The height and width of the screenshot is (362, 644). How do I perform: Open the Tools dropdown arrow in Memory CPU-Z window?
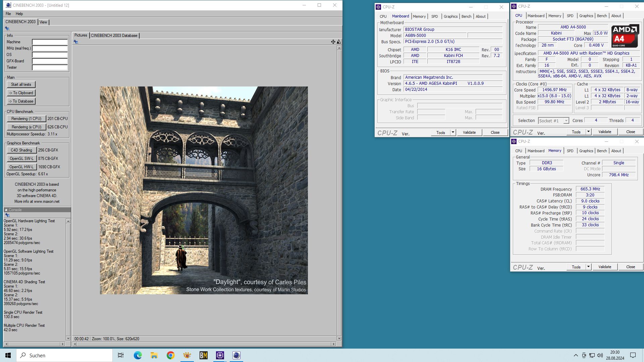[588, 267]
